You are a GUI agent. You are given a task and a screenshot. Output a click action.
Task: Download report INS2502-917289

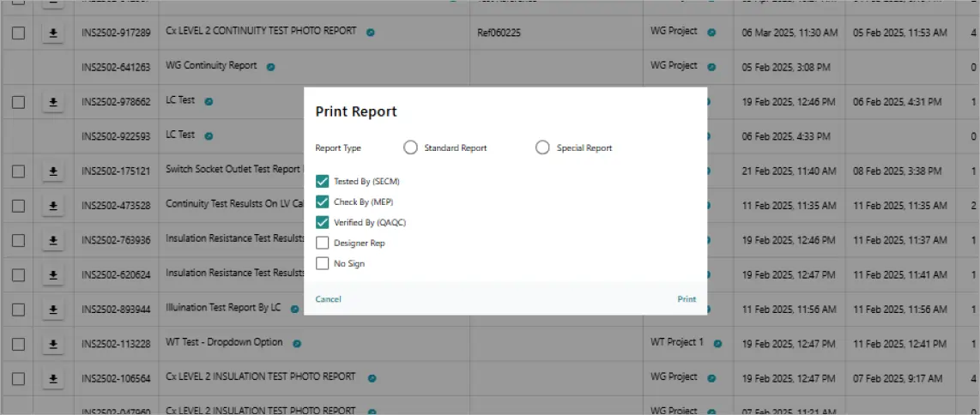pyautogui.click(x=53, y=33)
